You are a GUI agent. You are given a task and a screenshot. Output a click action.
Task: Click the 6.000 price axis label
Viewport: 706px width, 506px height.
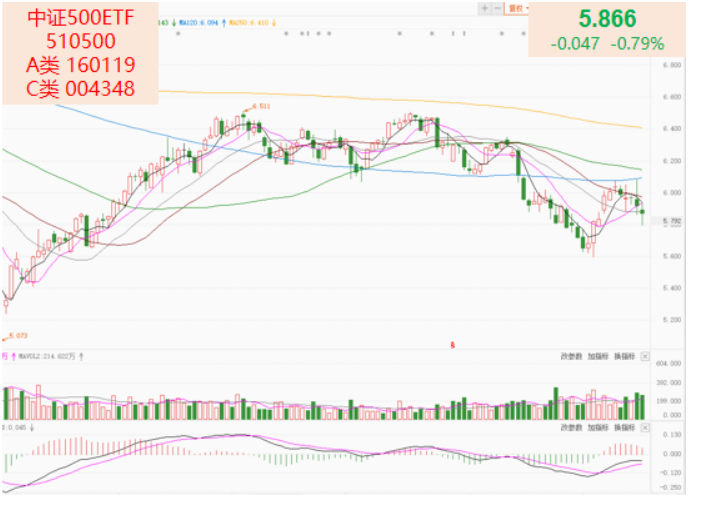672,193
